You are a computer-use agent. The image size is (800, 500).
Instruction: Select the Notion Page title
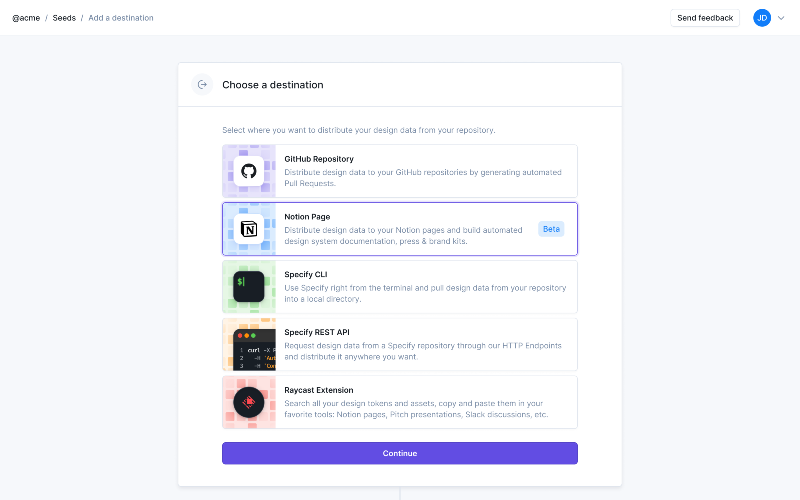coord(307,217)
